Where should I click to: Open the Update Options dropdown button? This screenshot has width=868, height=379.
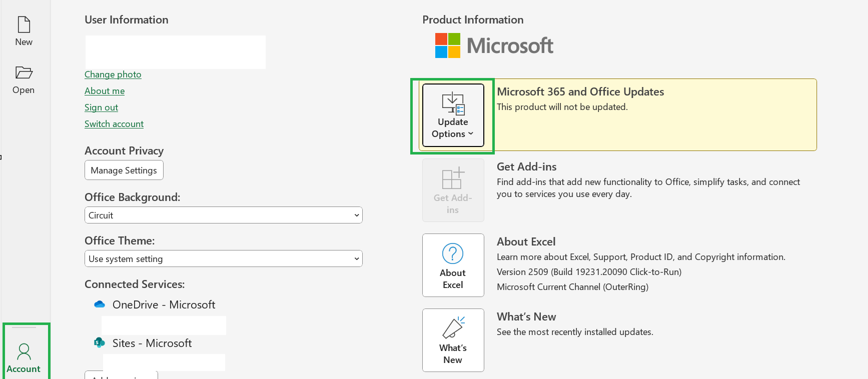point(453,115)
